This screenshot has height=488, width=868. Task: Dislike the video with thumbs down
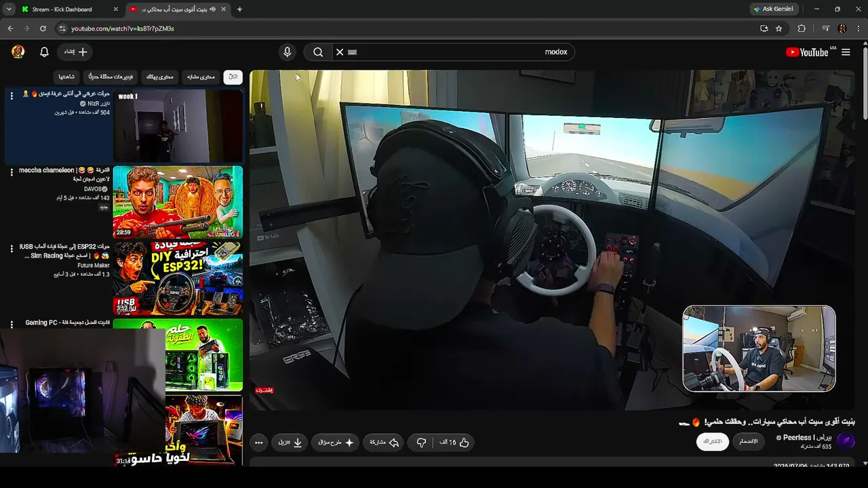click(421, 443)
